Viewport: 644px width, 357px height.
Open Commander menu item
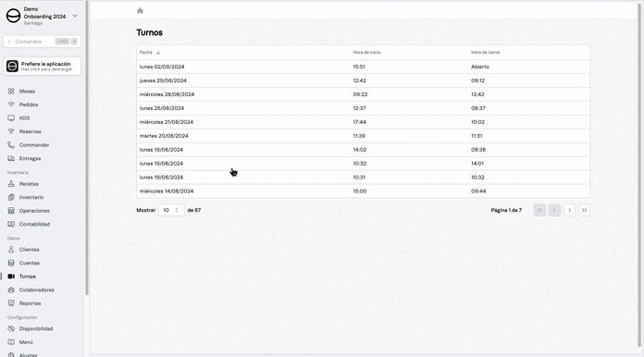coord(34,145)
